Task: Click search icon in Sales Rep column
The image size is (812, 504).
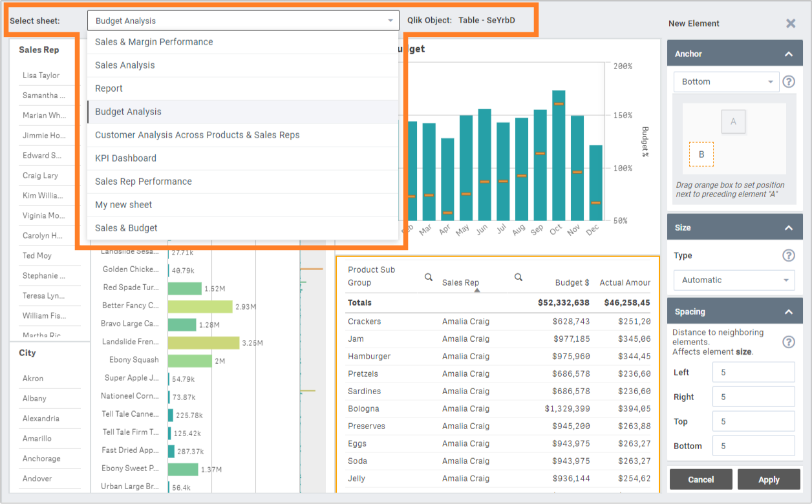Action: coord(518,277)
